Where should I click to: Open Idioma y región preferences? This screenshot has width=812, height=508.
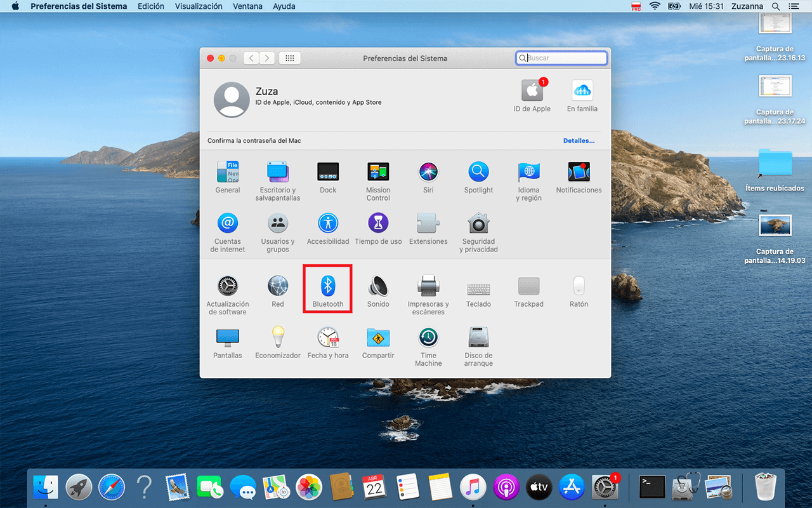coord(528,181)
